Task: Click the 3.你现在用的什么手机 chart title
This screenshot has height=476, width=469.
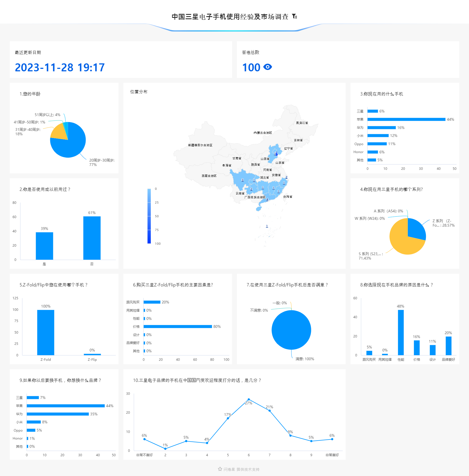Action: [x=382, y=94]
